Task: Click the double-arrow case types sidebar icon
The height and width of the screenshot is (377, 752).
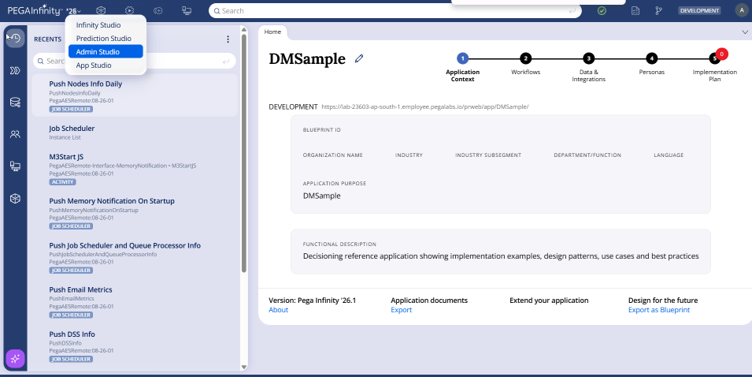Action: point(15,71)
